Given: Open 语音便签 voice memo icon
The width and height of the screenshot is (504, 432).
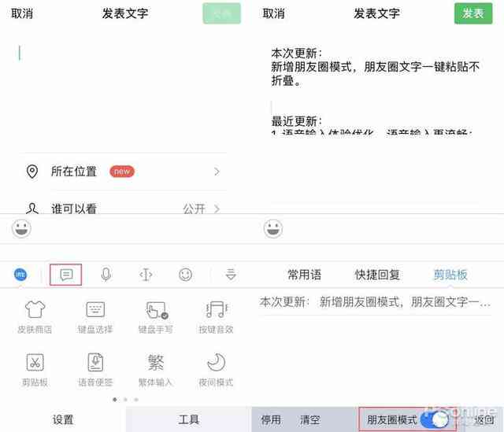Looking at the screenshot, I should point(95,369).
